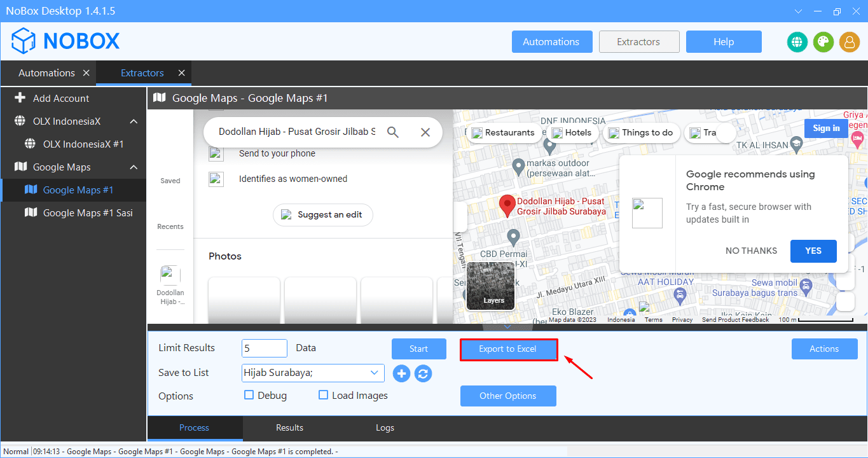Click the orange user profile icon
Image resolution: width=868 pixels, height=458 pixels.
tap(849, 42)
